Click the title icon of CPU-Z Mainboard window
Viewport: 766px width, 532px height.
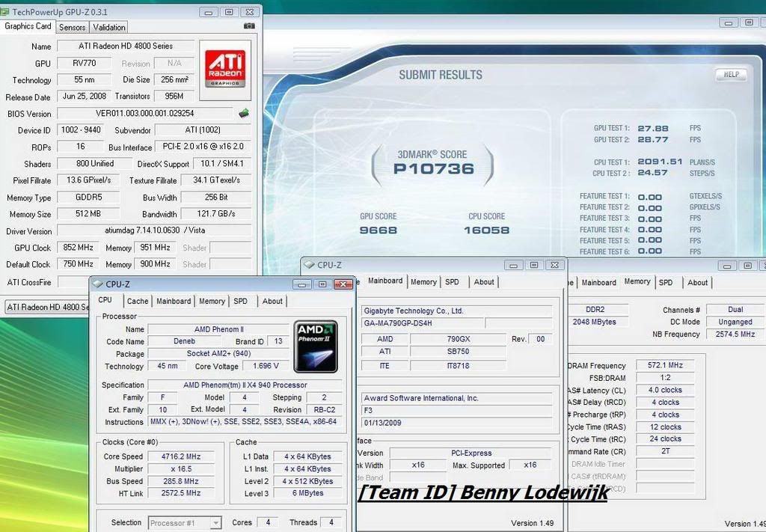pyautogui.click(x=309, y=265)
